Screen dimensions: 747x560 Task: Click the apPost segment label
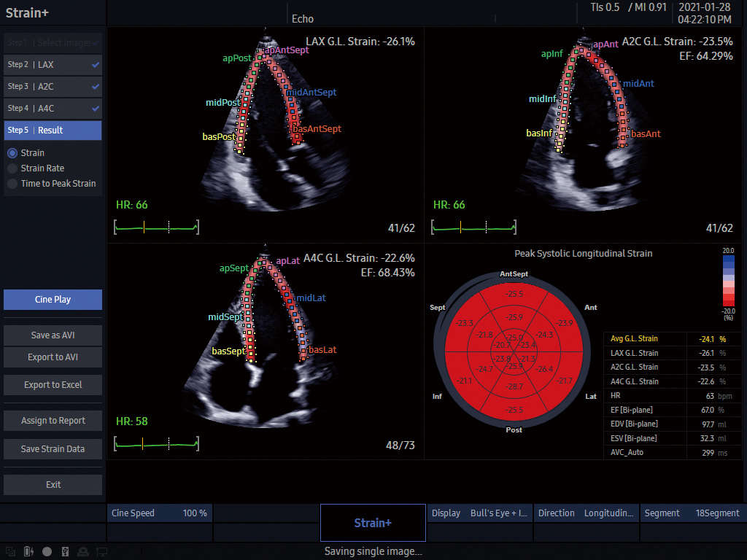click(237, 58)
